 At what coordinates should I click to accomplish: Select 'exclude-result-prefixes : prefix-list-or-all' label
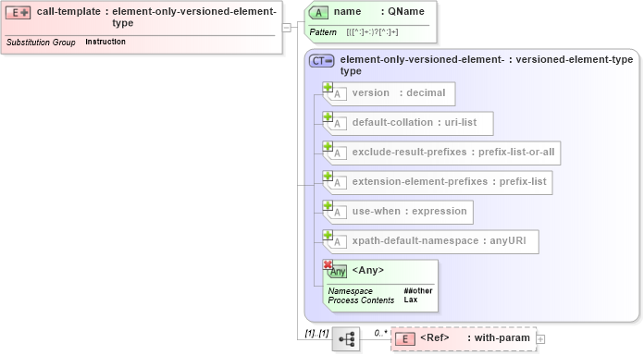pos(453,152)
